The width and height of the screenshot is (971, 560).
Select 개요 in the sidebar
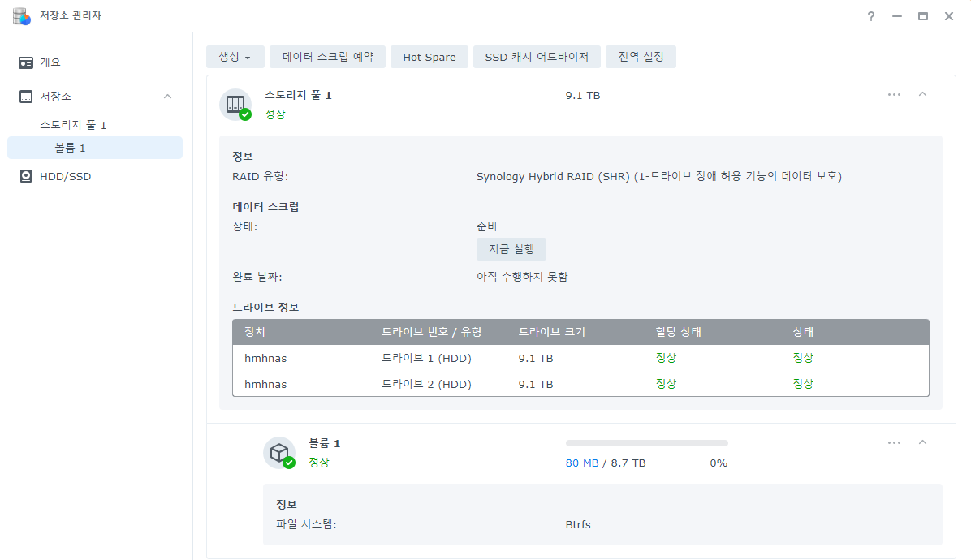(50, 62)
